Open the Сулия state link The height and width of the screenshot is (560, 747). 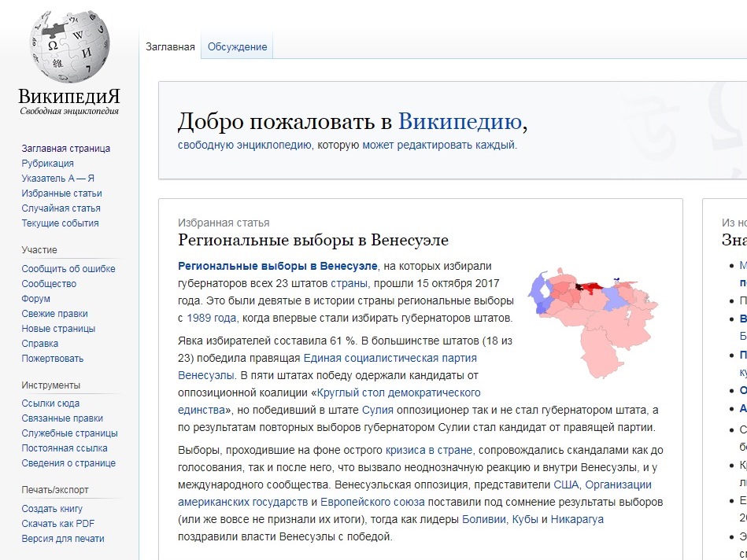(x=377, y=410)
